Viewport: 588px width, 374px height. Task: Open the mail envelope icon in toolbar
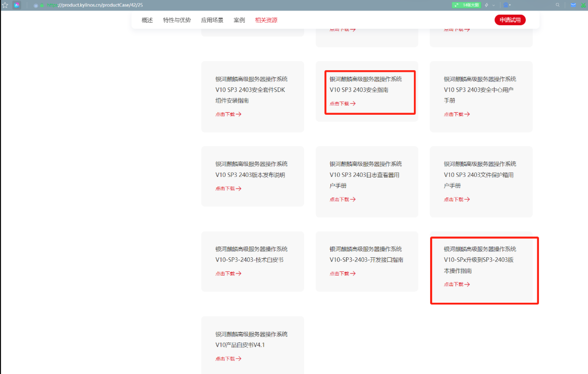pos(573,5)
